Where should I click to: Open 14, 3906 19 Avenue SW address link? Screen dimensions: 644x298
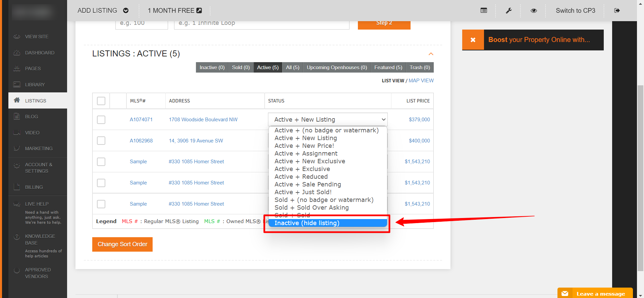(196, 141)
